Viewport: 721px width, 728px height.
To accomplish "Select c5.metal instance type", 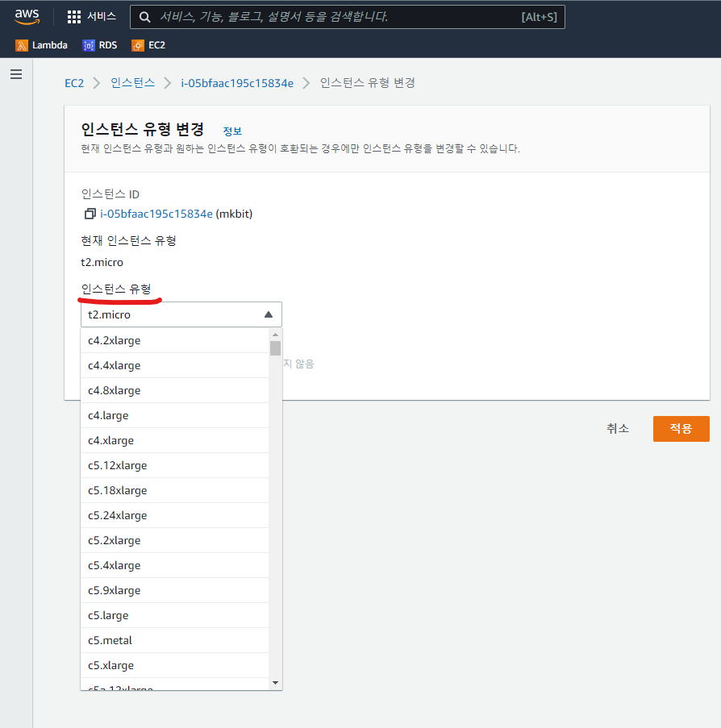I will click(x=175, y=641).
